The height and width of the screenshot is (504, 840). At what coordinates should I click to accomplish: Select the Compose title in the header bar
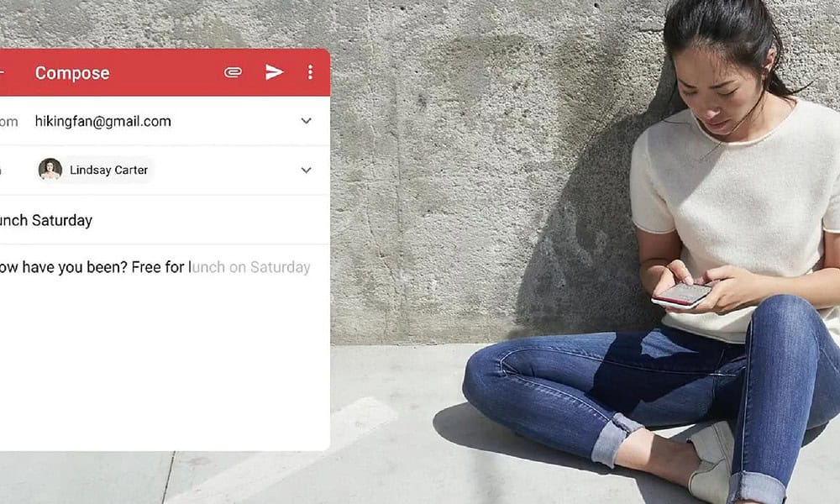(72, 73)
